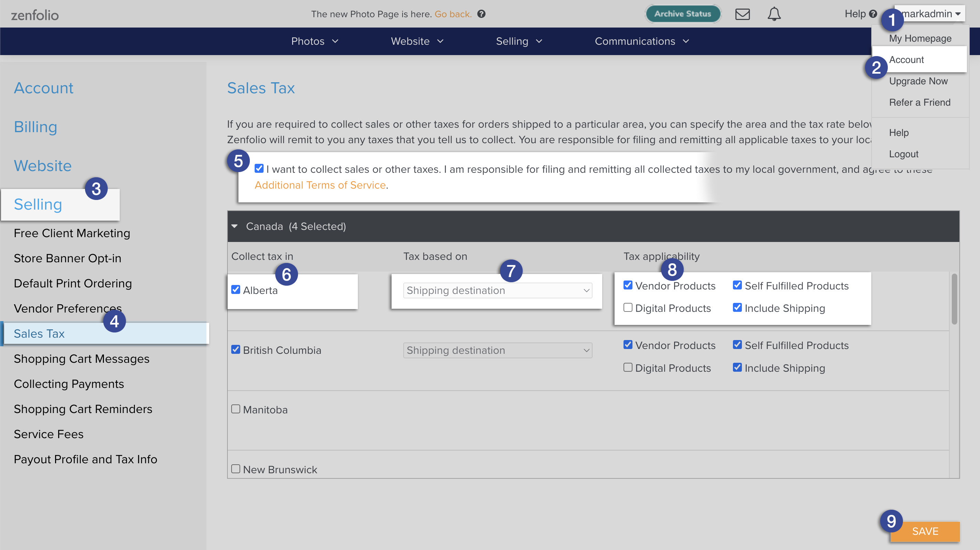Image resolution: width=980 pixels, height=550 pixels.
Task: Enable Digital Products for British Columbia
Action: click(628, 367)
